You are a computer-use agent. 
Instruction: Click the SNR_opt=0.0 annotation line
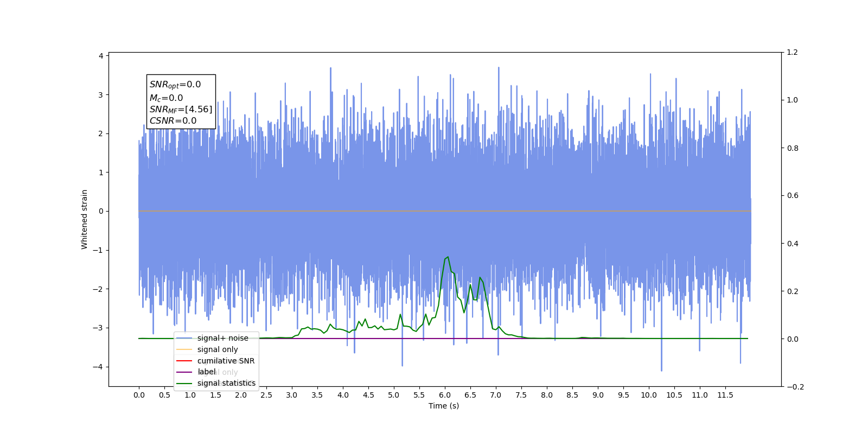click(175, 85)
